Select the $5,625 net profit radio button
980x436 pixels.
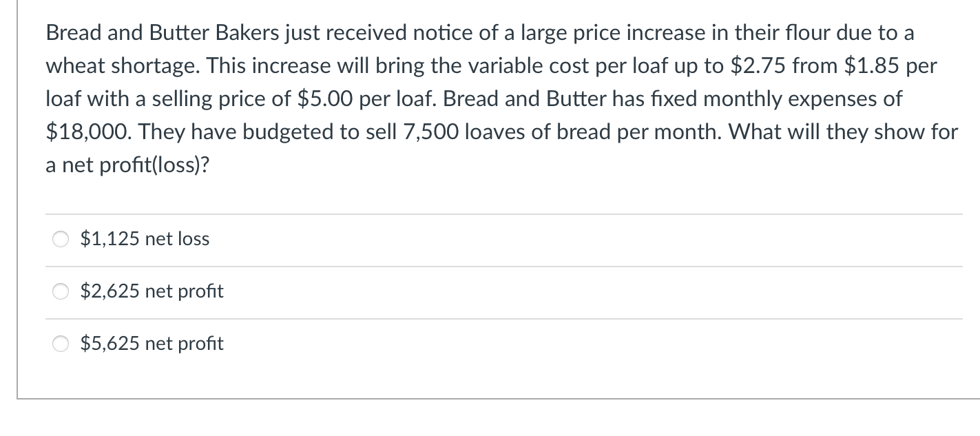click(60, 344)
